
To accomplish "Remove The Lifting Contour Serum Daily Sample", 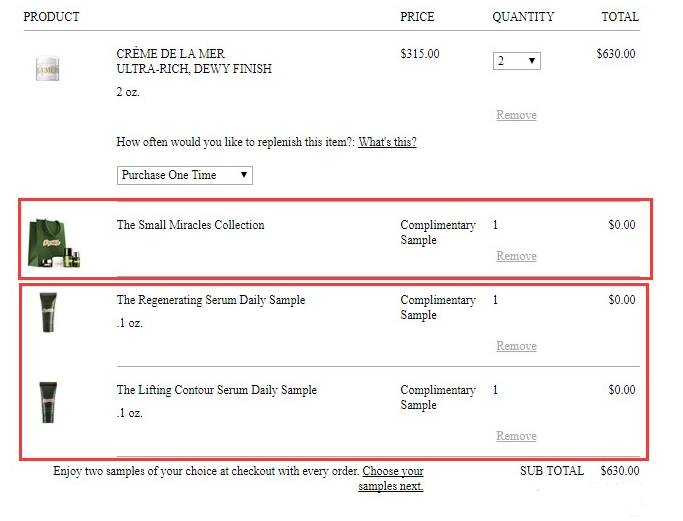I will tap(516, 436).
